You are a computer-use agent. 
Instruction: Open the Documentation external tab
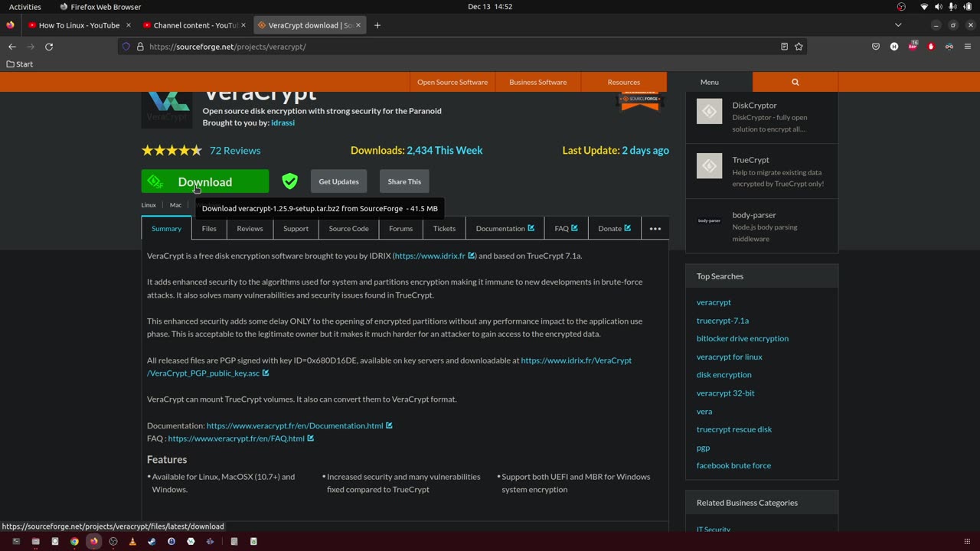505,228
